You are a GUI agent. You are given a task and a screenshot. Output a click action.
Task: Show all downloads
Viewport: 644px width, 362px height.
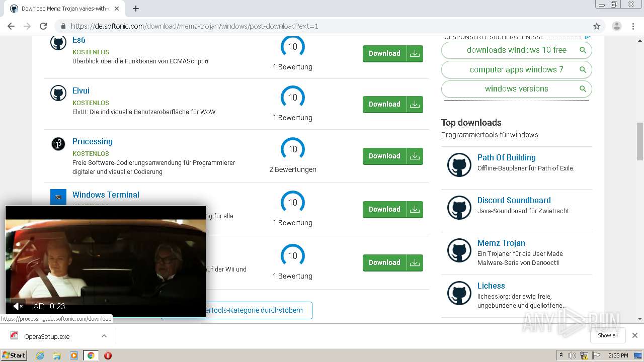pos(608,335)
